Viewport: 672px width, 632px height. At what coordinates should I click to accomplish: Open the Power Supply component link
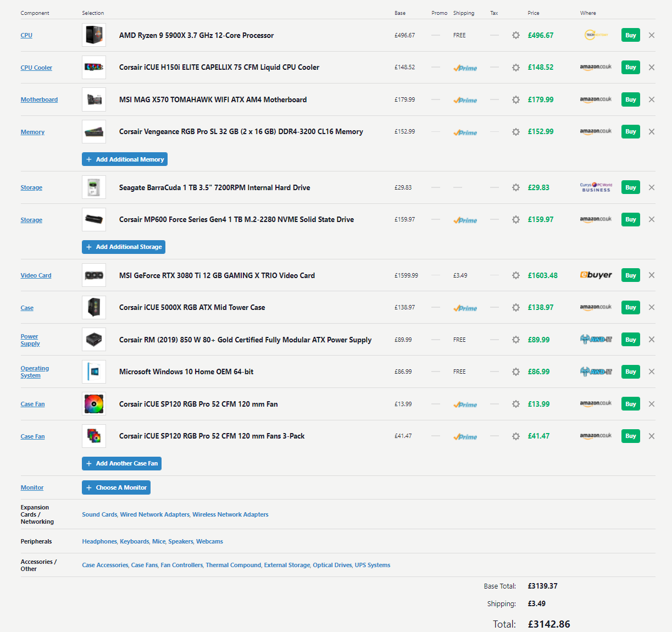(30, 340)
